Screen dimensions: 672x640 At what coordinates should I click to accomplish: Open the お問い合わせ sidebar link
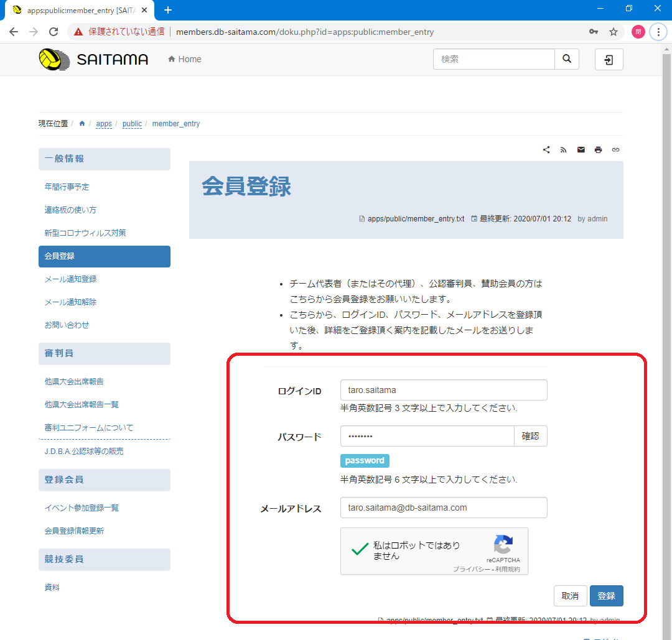[67, 325]
